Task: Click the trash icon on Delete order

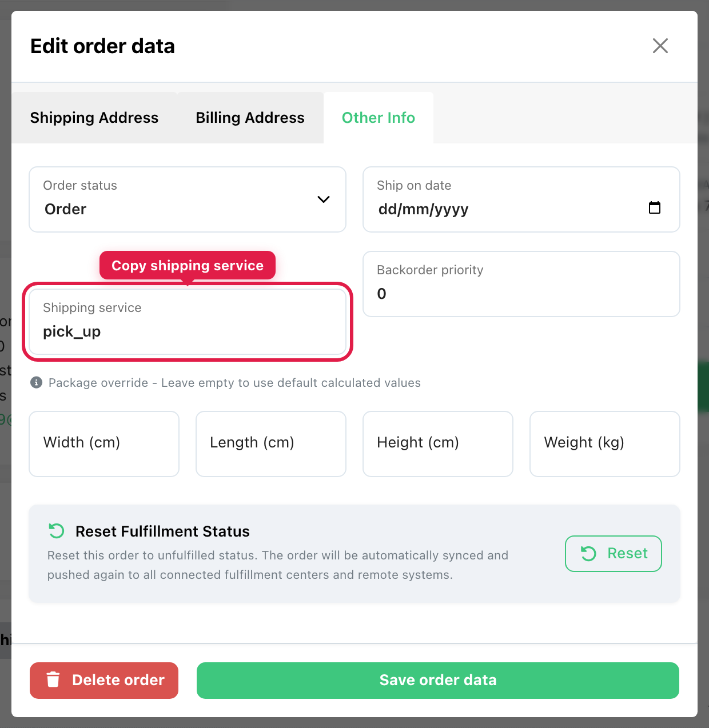Action: 53,679
